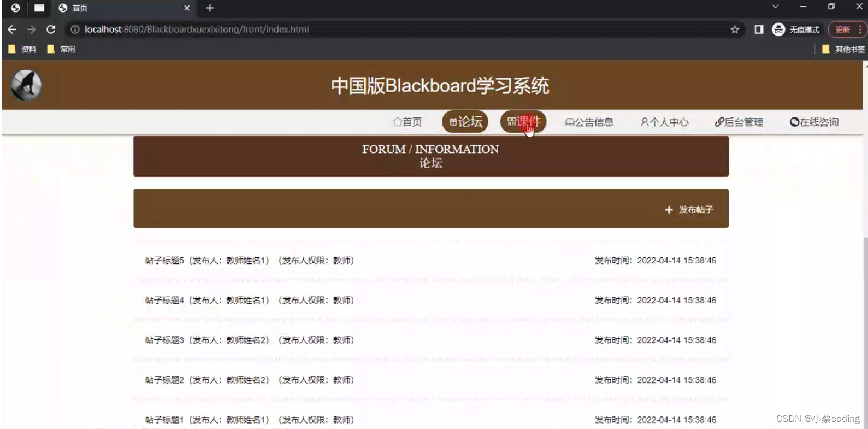Viewport: 868px width, 429px height.
Task: Bookmark this page with star icon
Action: (x=735, y=30)
